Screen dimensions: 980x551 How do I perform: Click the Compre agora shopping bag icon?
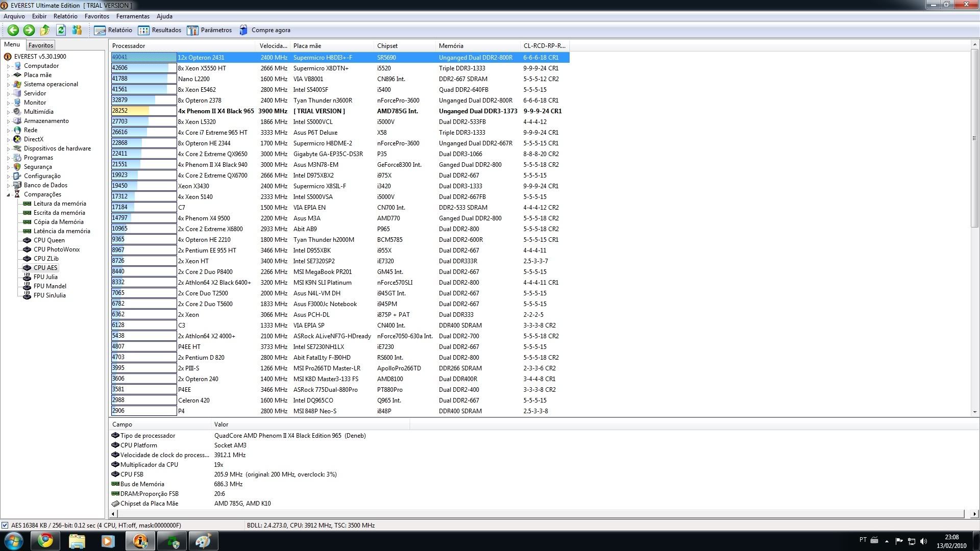tap(243, 30)
